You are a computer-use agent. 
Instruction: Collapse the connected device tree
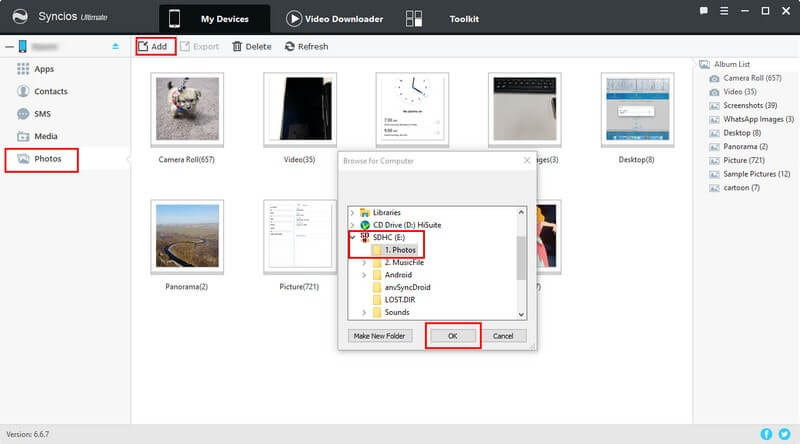click(9, 46)
